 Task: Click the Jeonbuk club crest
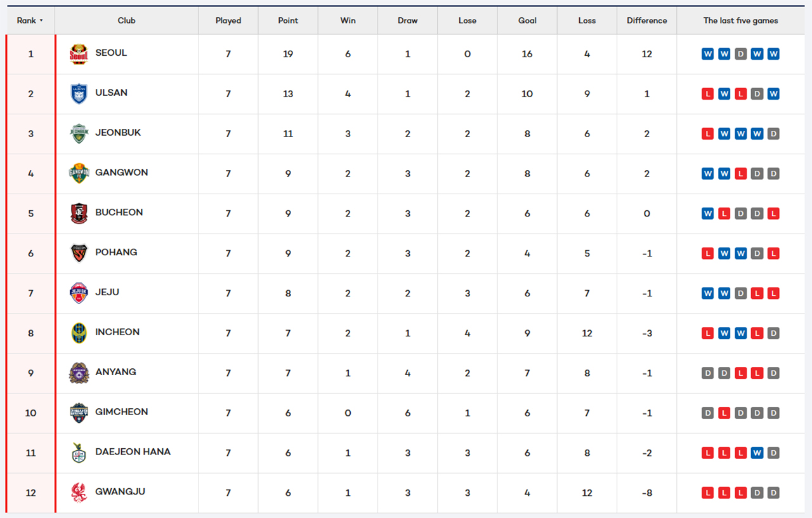pos(79,134)
